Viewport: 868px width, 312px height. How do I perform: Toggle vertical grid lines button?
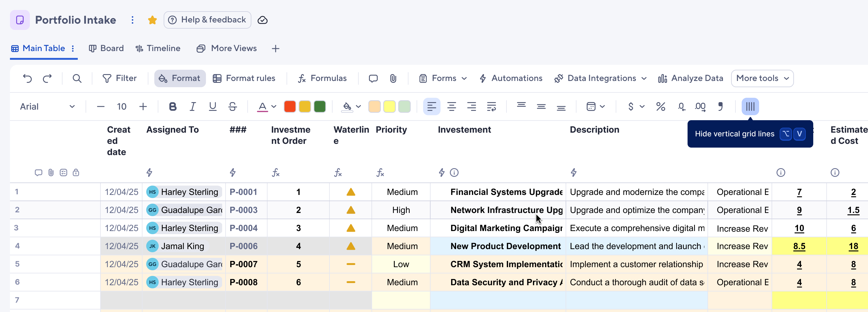750,107
